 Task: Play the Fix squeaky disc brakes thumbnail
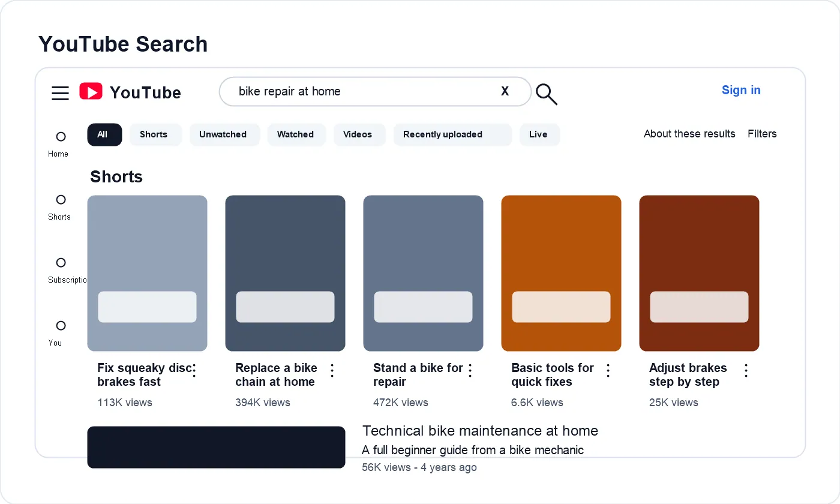point(147,273)
